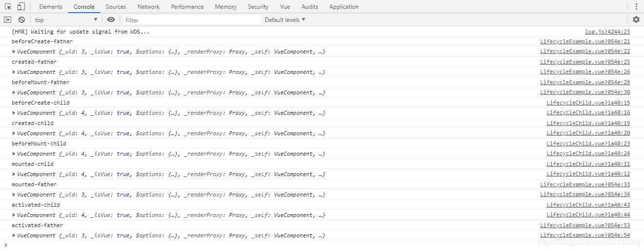Select the beforeCreate-child log line

[x=40, y=103]
